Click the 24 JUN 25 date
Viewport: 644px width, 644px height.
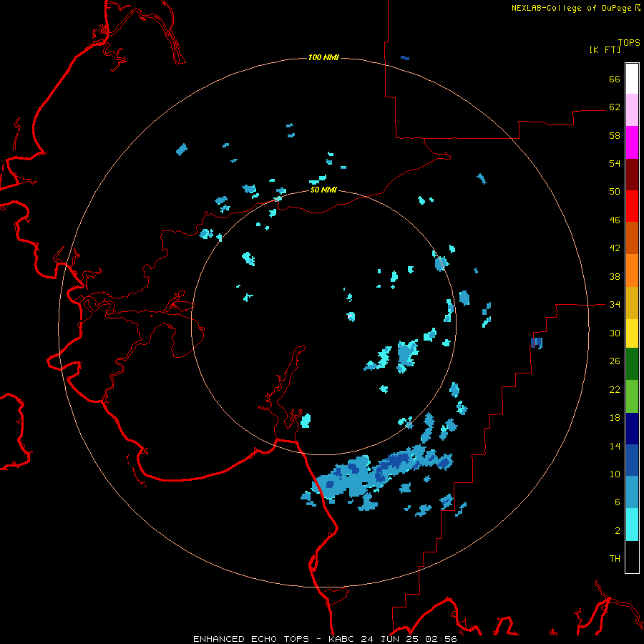pyautogui.click(x=390, y=639)
